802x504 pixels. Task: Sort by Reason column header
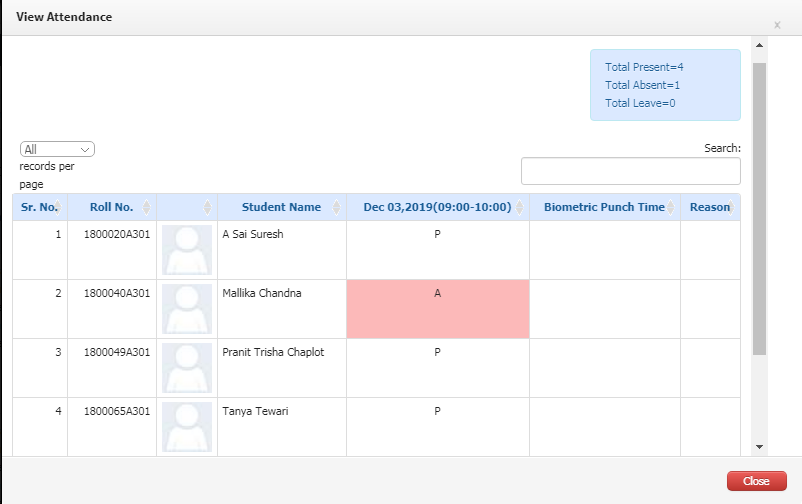(710, 207)
